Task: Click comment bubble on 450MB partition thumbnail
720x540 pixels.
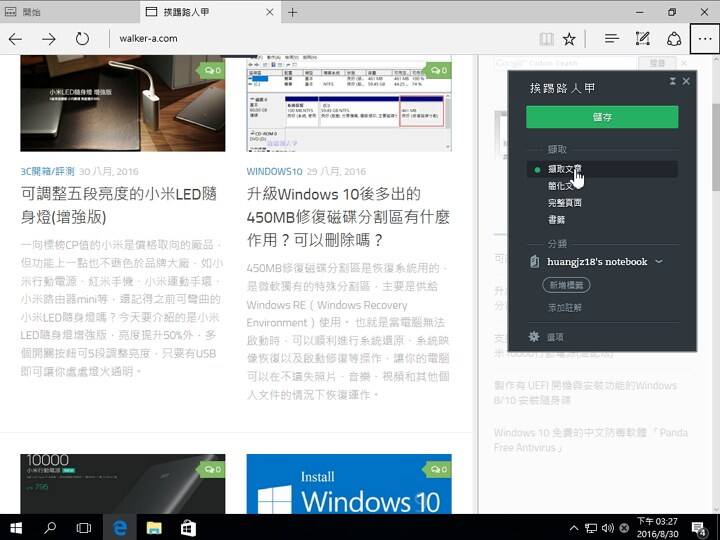Action: point(439,70)
